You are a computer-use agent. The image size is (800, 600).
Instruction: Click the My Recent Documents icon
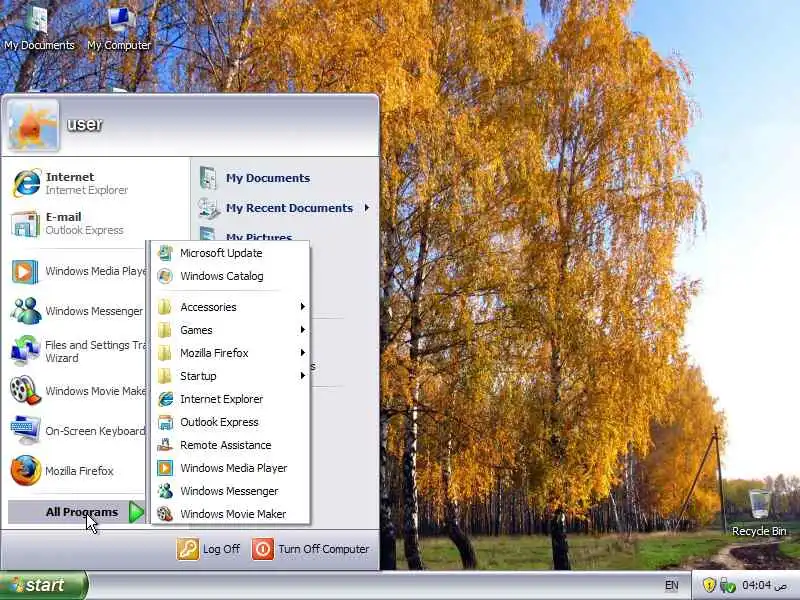pos(209,208)
